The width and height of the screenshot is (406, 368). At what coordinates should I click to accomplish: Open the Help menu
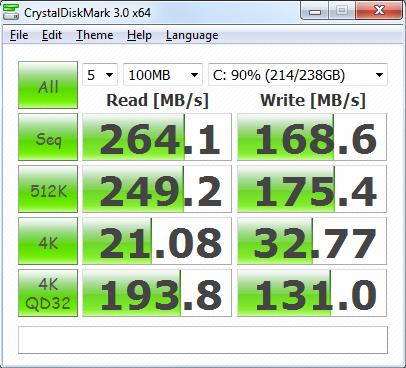pyautogui.click(x=139, y=35)
